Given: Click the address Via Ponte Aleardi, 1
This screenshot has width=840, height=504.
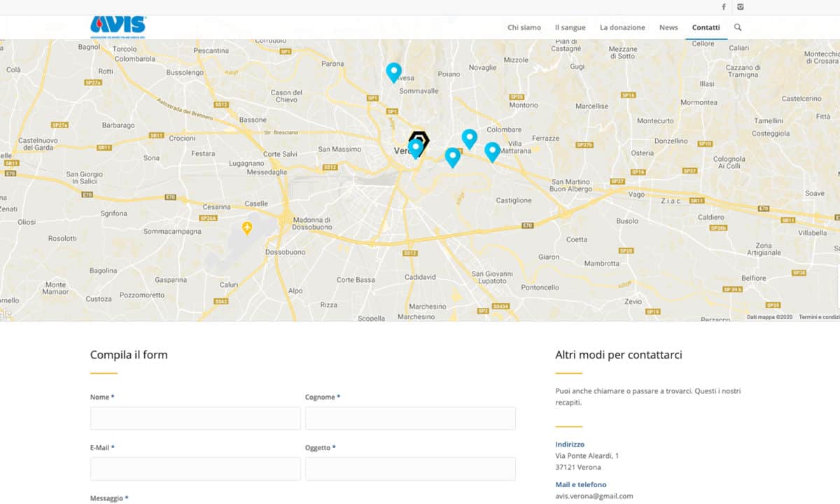Looking at the screenshot, I should coord(587,456).
